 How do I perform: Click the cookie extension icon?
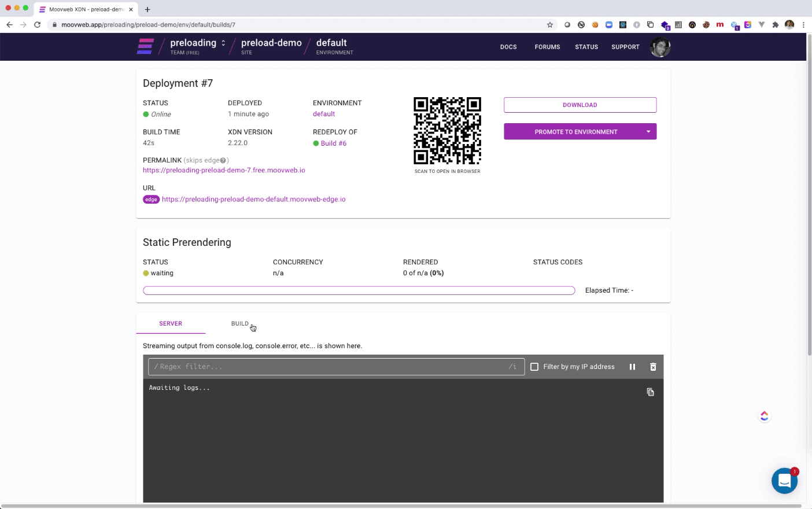pos(706,25)
